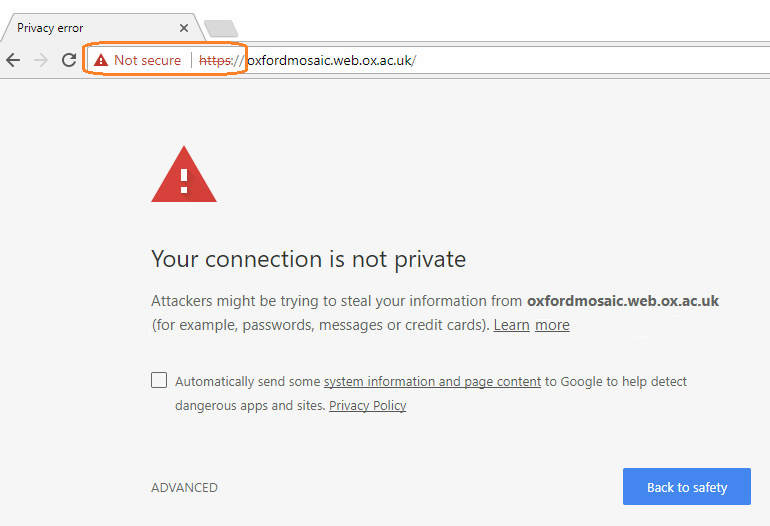Click the small warning triangle in address bar
The width and height of the screenshot is (770, 526).
click(100, 60)
